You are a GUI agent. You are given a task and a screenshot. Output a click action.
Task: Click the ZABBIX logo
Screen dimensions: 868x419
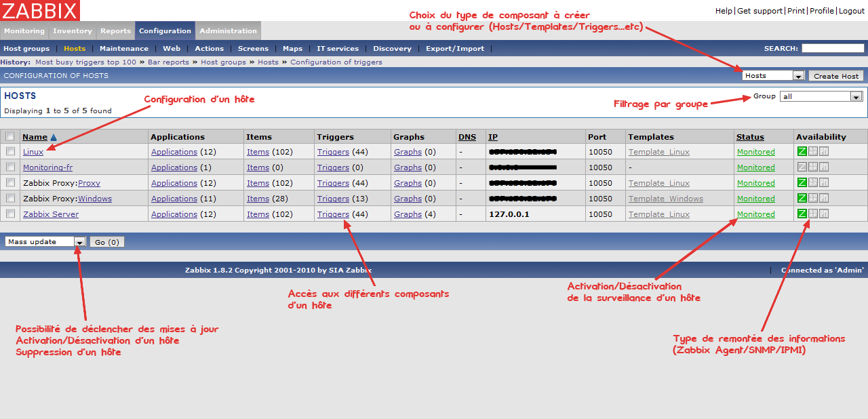[x=40, y=10]
